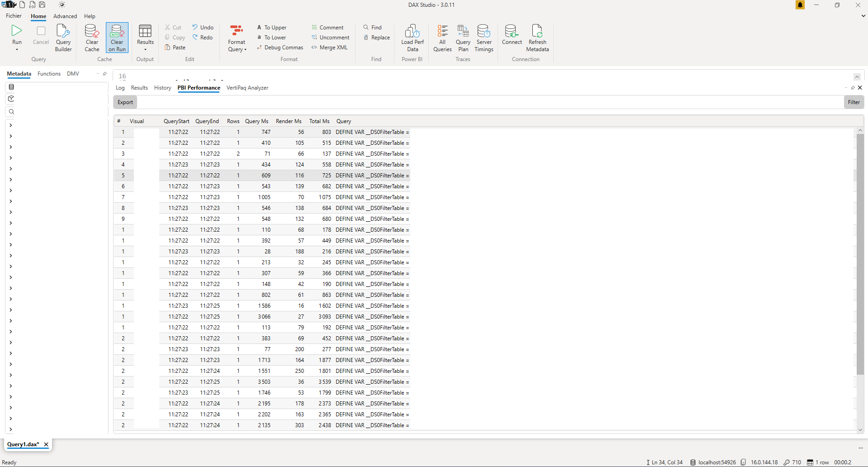Image resolution: width=868 pixels, height=467 pixels.
Task: Sort by the Render Ms column header
Action: [289, 121]
